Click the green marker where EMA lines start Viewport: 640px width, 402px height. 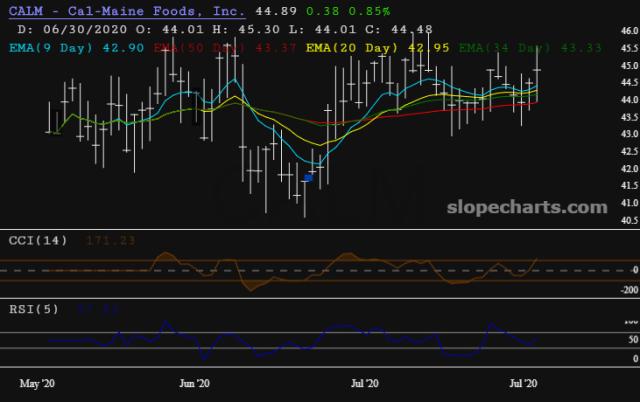56,130
